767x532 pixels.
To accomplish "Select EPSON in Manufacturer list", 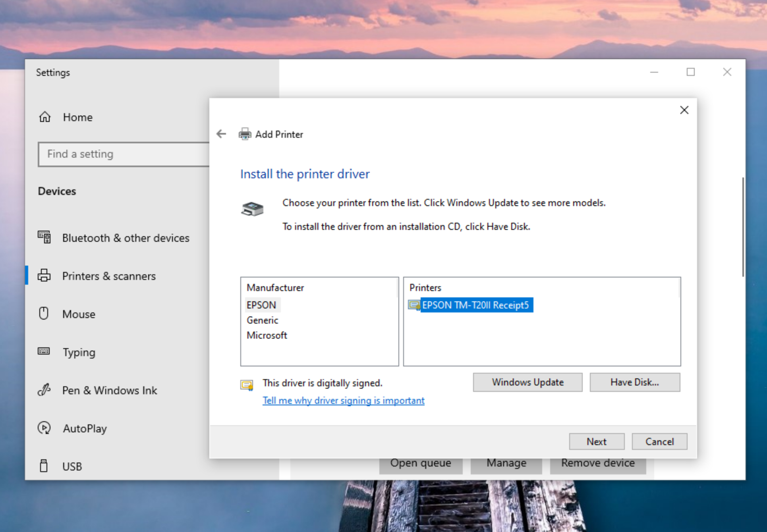I will coord(261,305).
